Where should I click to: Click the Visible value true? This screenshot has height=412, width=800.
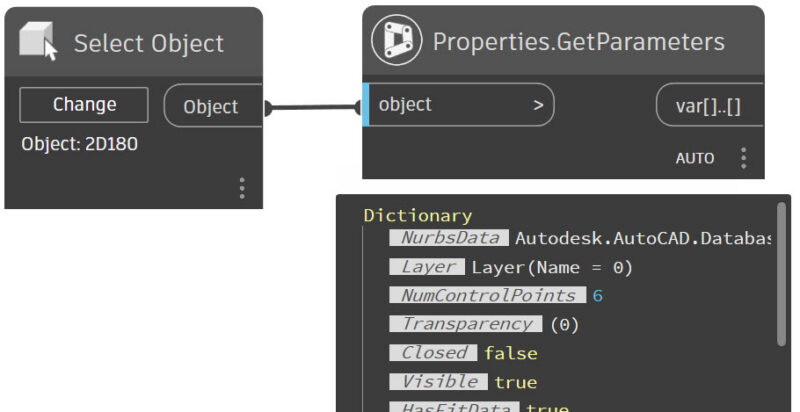pyautogui.click(x=516, y=382)
